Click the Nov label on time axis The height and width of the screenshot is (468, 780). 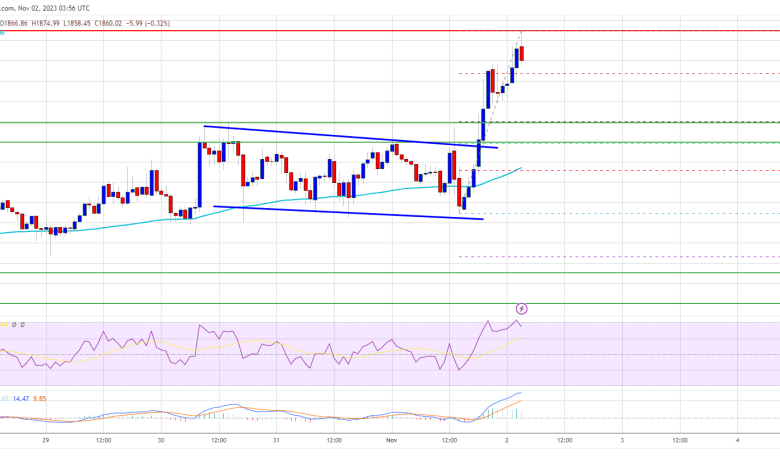click(392, 439)
